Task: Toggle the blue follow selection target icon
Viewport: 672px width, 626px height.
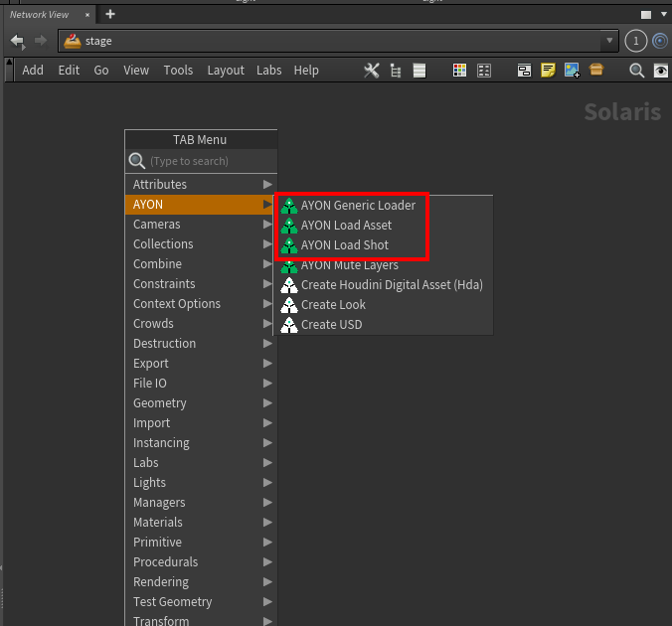Action: coord(660,41)
